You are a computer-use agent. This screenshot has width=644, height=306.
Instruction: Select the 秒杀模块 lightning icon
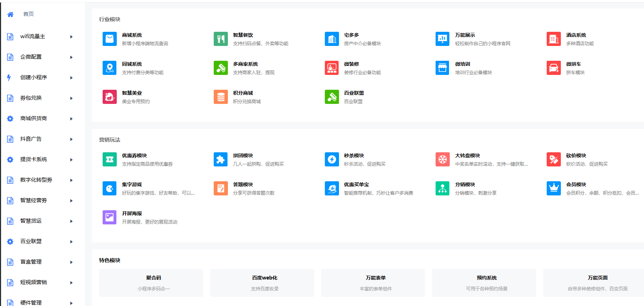tap(332, 159)
